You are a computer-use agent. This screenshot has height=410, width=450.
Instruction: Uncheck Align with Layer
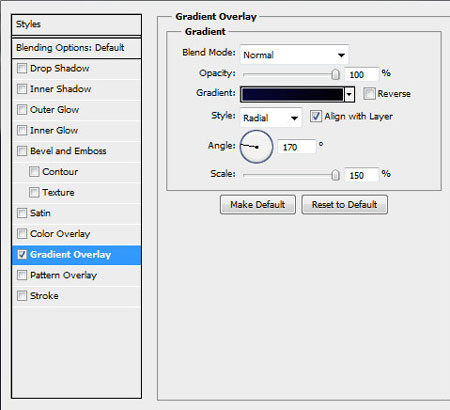(x=316, y=116)
